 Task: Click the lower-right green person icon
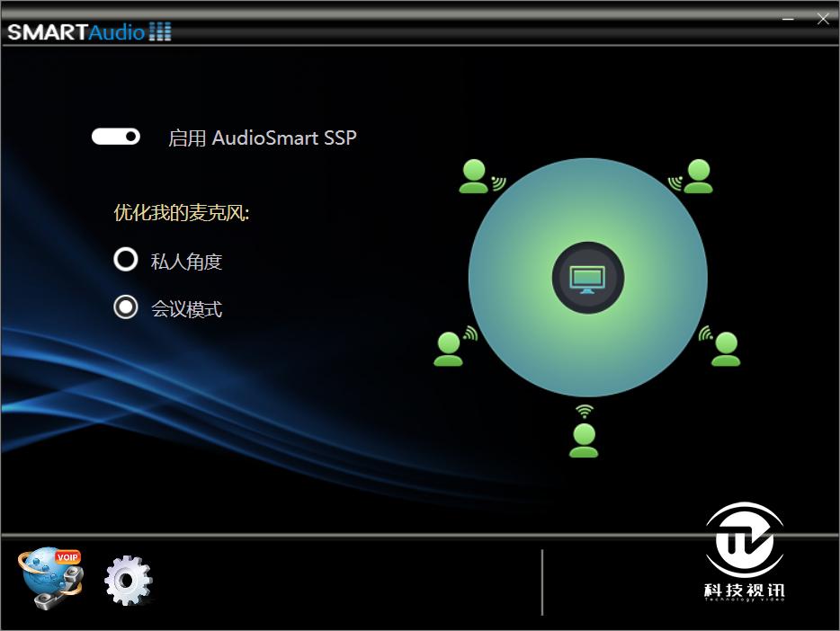(726, 349)
